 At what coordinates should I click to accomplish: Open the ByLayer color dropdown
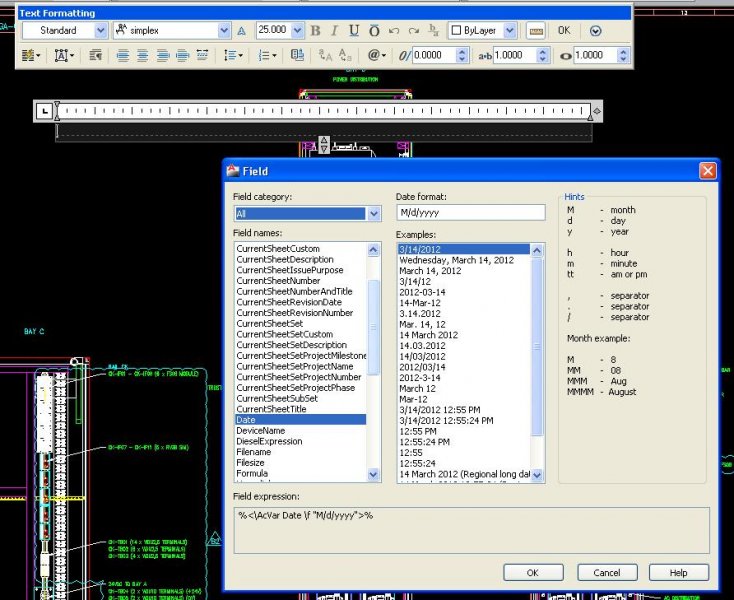pyautogui.click(x=511, y=31)
